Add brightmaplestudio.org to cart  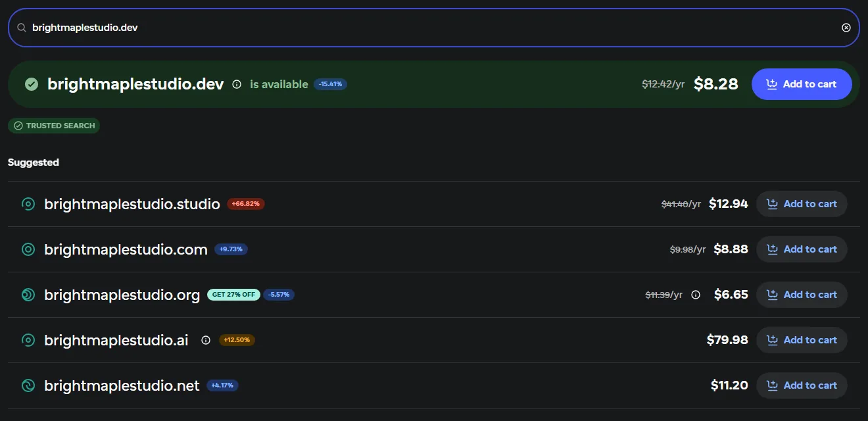tap(802, 295)
